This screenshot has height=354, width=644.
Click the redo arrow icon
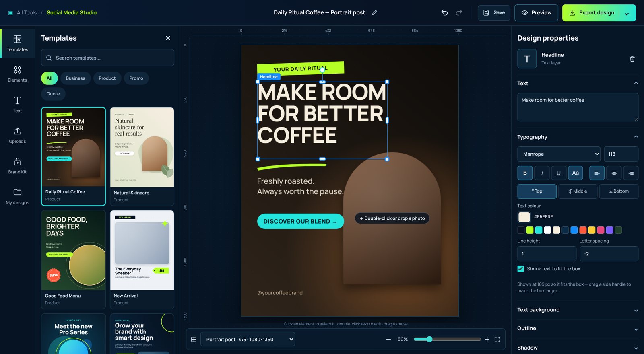[459, 13]
